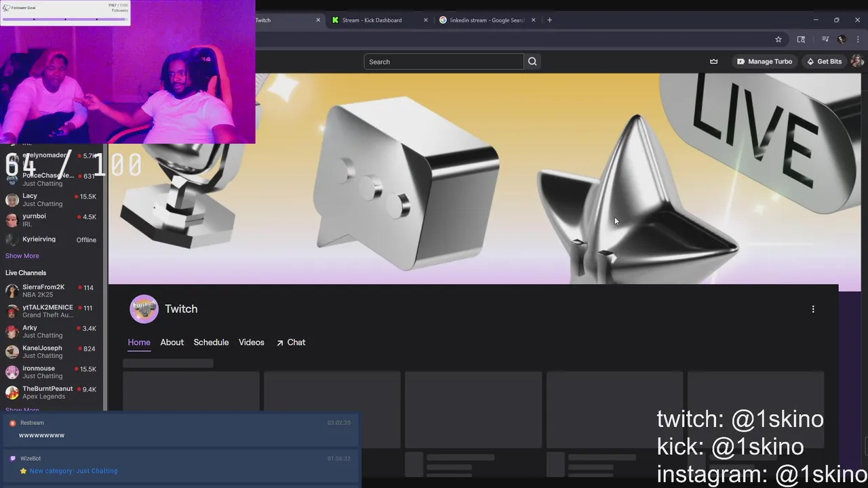Screen dimensions: 868x488
Task: Bookmark this page with the star icon
Action: [x=778, y=39]
